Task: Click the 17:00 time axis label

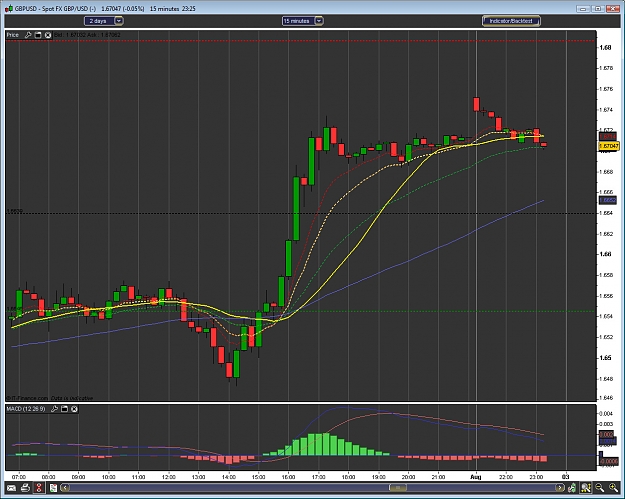Action: (x=318, y=477)
